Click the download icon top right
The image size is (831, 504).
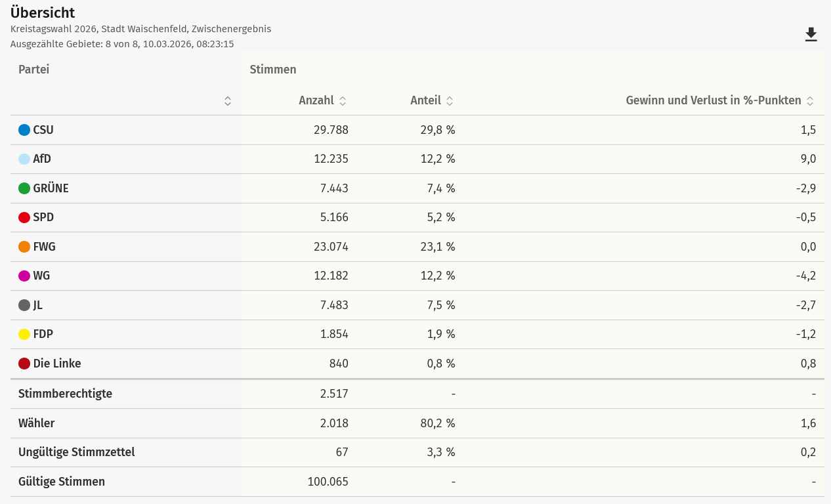click(811, 35)
